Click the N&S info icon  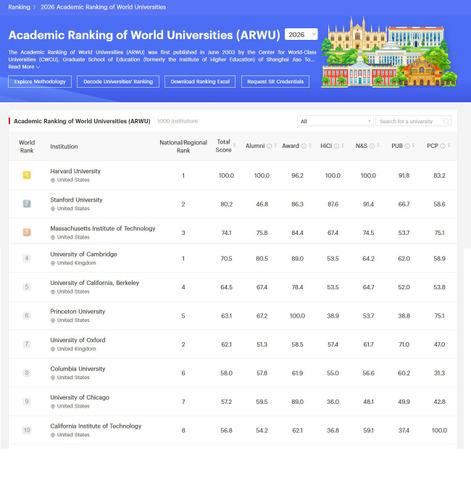[372, 146]
